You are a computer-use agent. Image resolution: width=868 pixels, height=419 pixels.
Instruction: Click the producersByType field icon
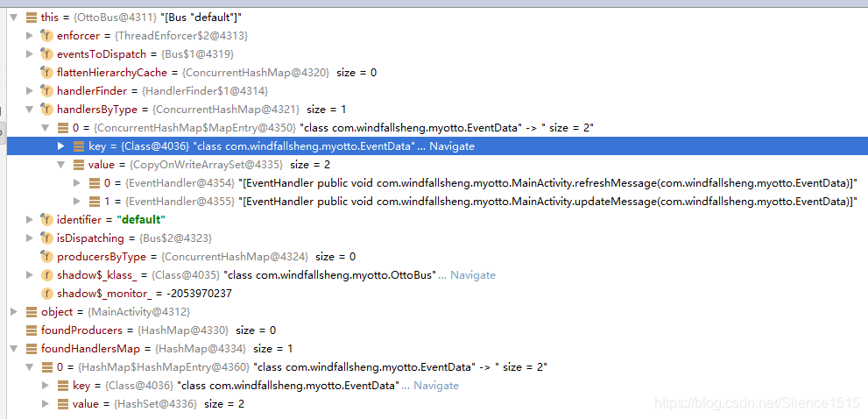click(x=47, y=257)
